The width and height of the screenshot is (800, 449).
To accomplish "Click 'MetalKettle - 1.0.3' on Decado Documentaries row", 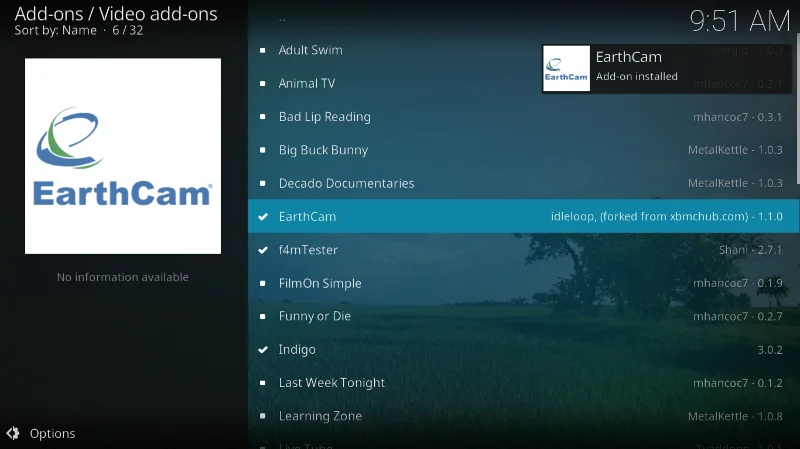I will pyautogui.click(x=735, y=183).
